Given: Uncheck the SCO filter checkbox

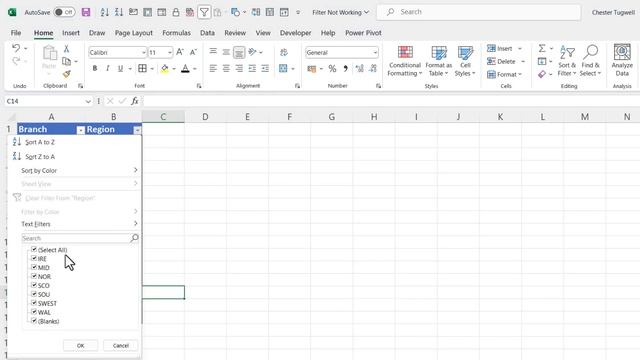Looking at the screenshot, I should pyautogui.click(x=34, y=285).
